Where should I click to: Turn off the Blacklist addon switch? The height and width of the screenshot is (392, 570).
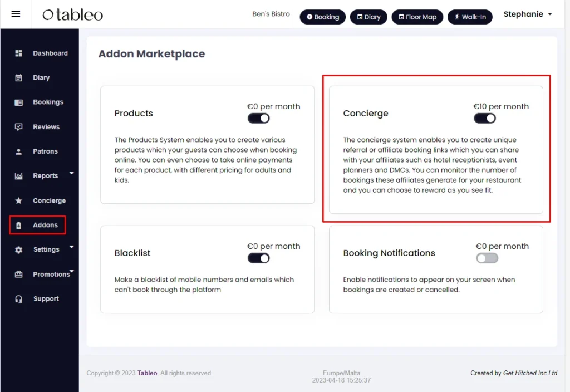[258, 258]
